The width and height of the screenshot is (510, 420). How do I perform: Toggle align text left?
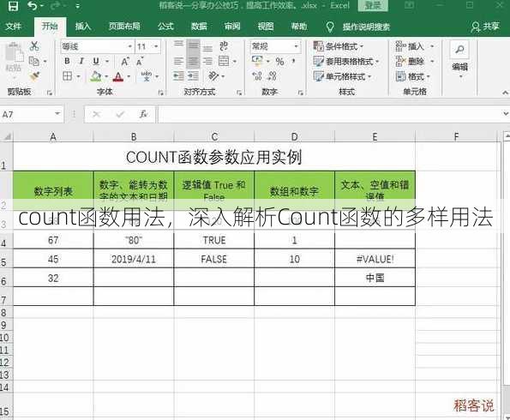pyautogui.click(x=178, y=61)
